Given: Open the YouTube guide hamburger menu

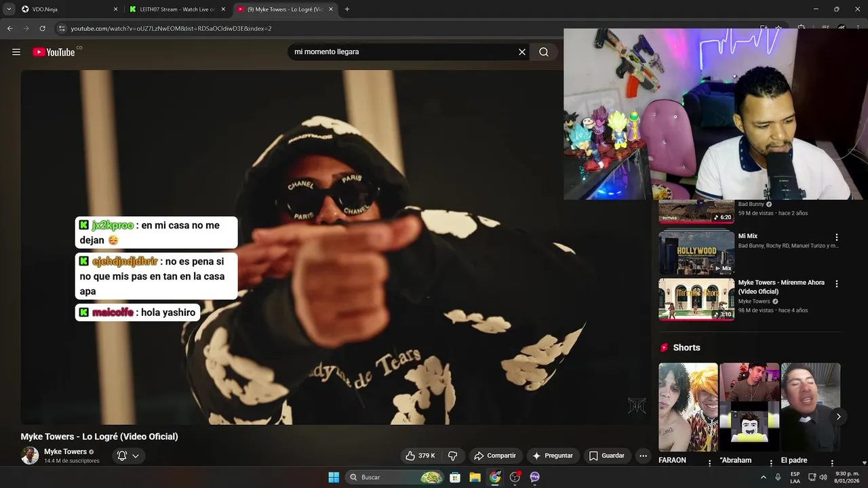Looking at the screenshot, I should 16,52.
